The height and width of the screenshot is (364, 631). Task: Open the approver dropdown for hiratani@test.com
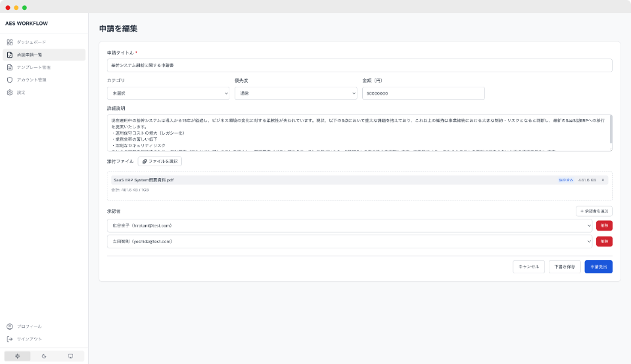(350, 225)
